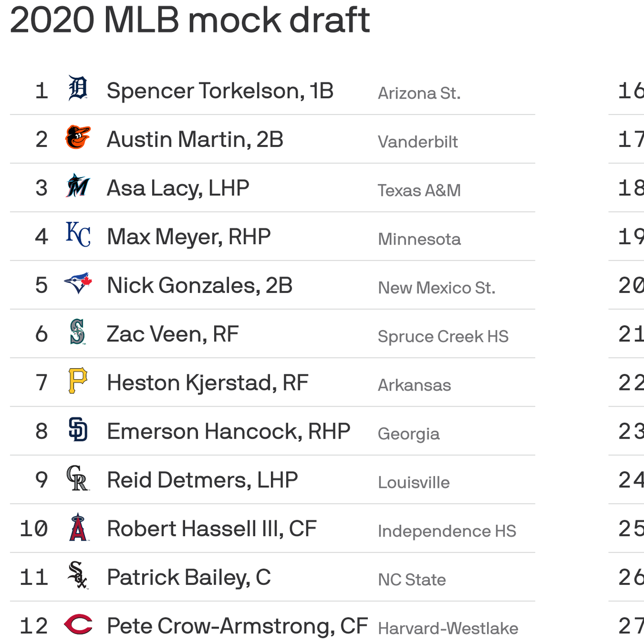Click the Detroit Tigers logo
Image resolution: width=644 pixels, height=644 pixels.
tap(78, 88)
